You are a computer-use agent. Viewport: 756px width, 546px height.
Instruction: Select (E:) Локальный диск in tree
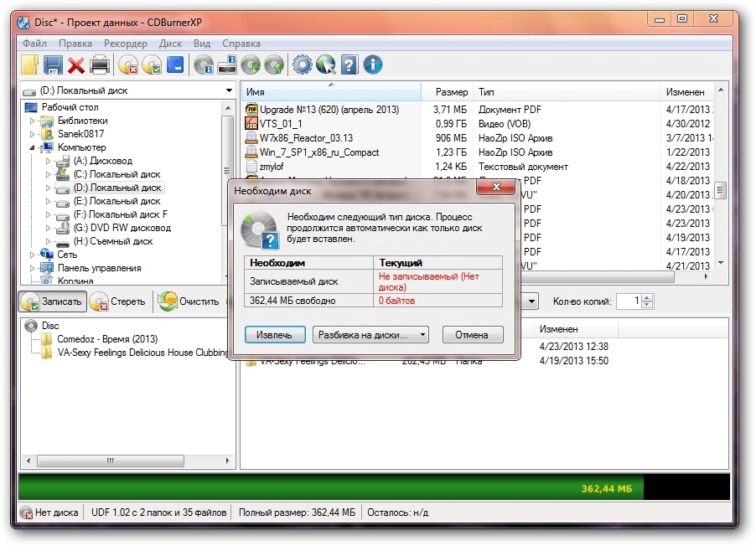117,202
